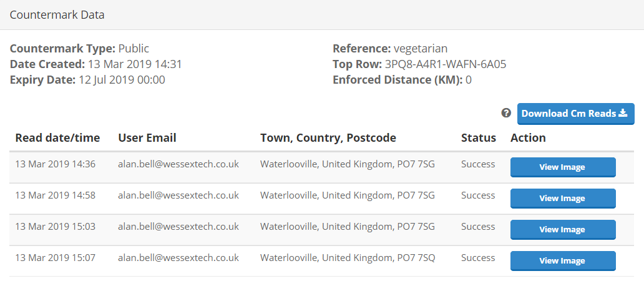The width and height of the screenshot is (644, 291).
Task: View image for the 14:58 read
Action: pos(562,199)
